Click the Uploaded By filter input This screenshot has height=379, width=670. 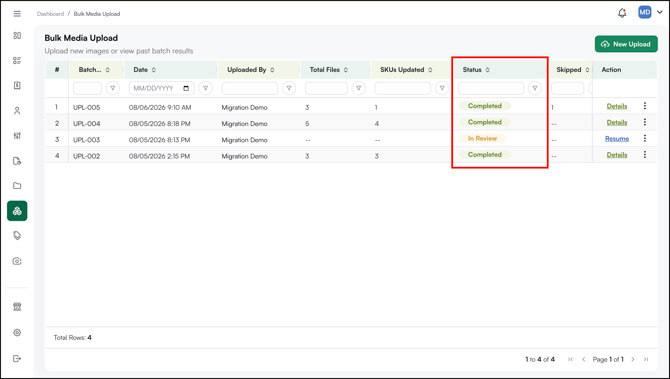click(x=250, y=88)
